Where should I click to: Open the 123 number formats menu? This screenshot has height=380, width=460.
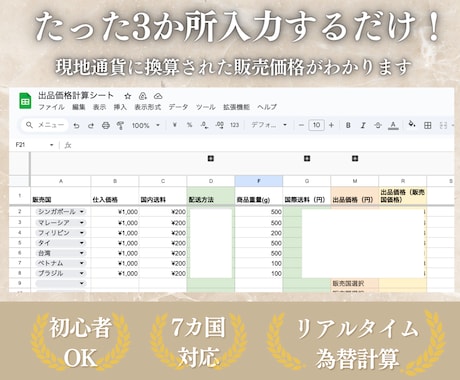[235, 125]
